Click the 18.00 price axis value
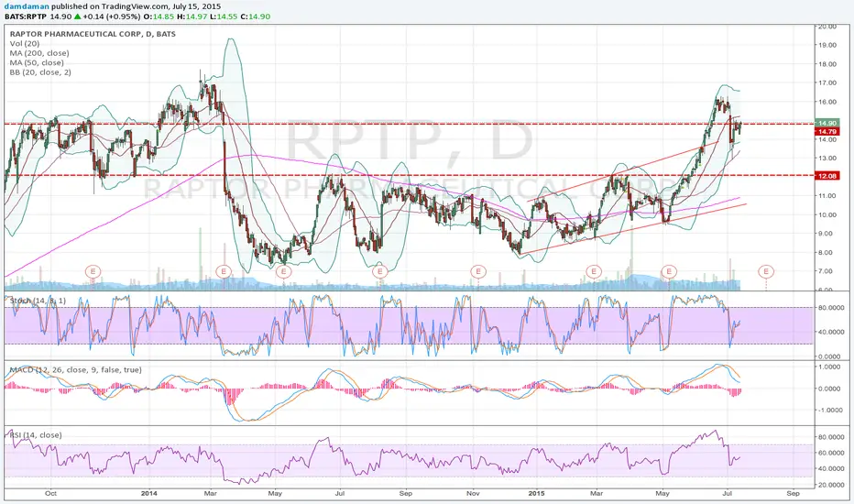The image size is (854, 504). pyautogui.click(x=827, y=64)
